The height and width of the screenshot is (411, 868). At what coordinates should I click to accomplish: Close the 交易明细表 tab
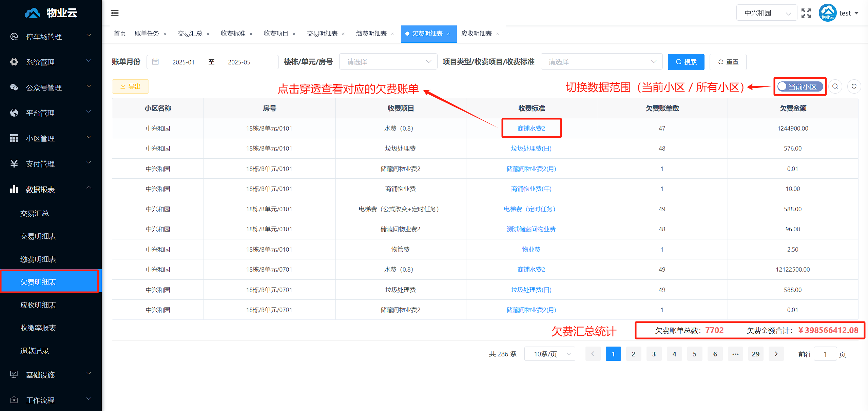click(343, 34)
